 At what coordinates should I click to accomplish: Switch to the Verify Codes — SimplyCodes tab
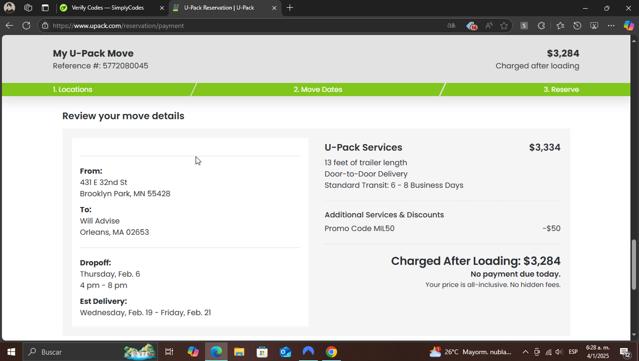tap(107, 8)
